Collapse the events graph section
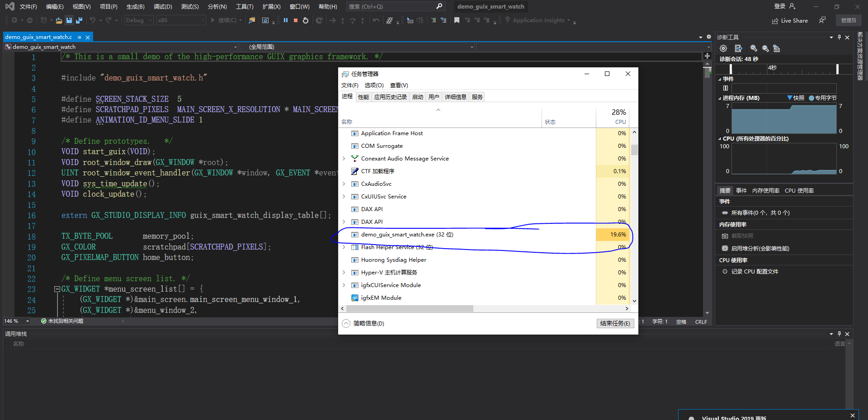 click(x=720, y=79)
